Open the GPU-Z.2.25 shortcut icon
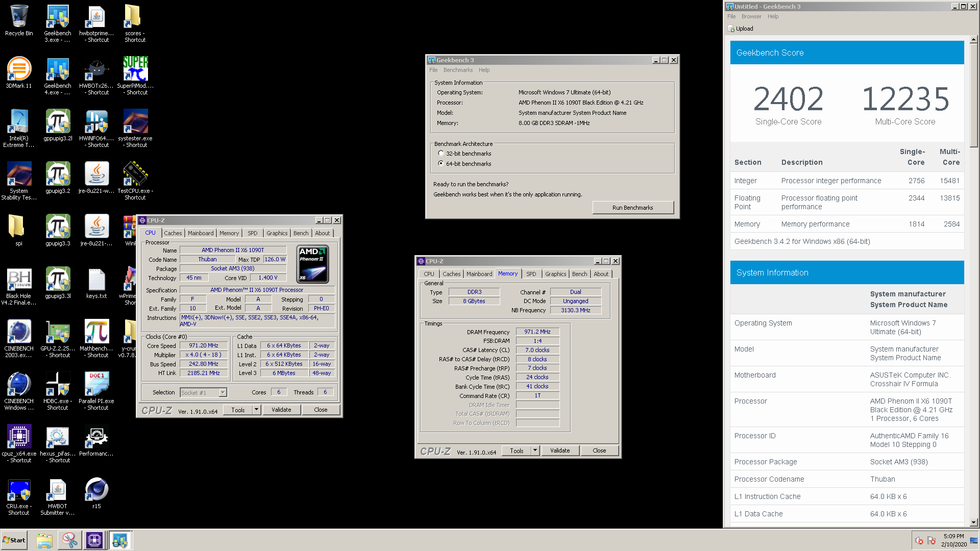This screenshot has width=980, height=551. click(x=58, y=339)
